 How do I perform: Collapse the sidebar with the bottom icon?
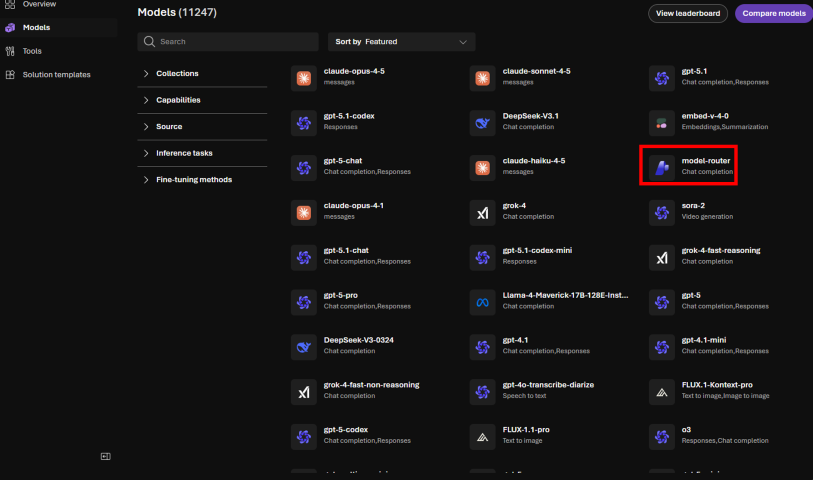[105, 457]
